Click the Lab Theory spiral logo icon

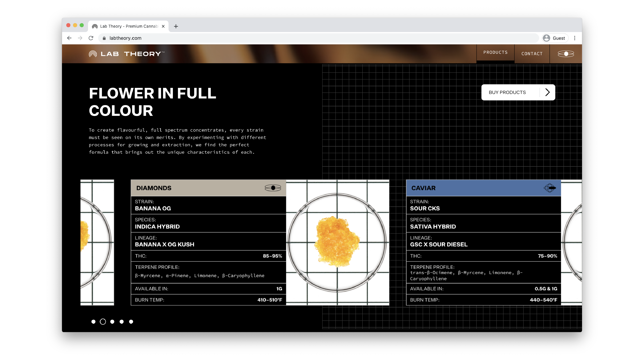[x=93, y=54]
